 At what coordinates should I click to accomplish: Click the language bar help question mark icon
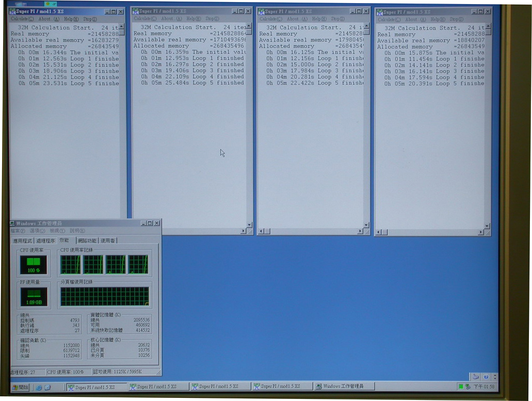tap(486, 377)
